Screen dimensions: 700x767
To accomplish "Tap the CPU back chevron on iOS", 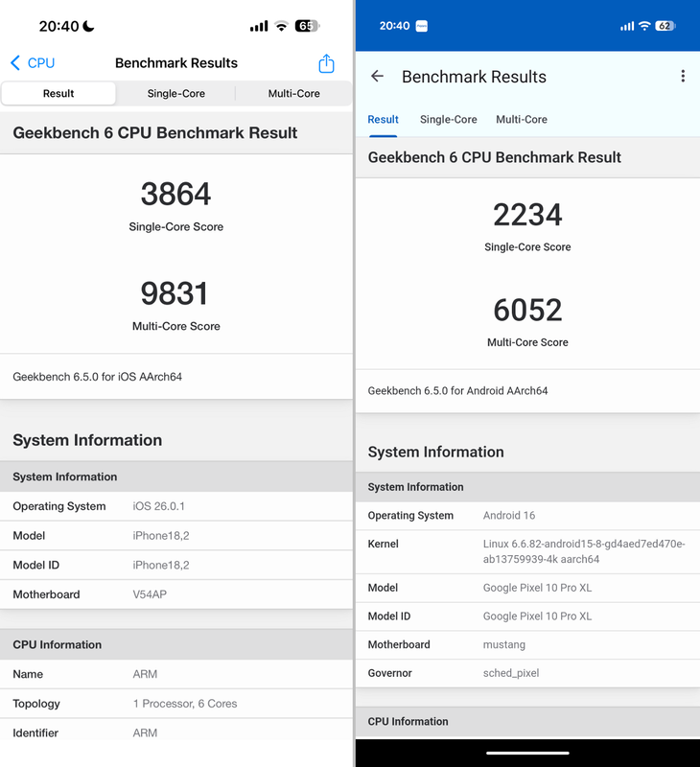I will coord(15,63).
